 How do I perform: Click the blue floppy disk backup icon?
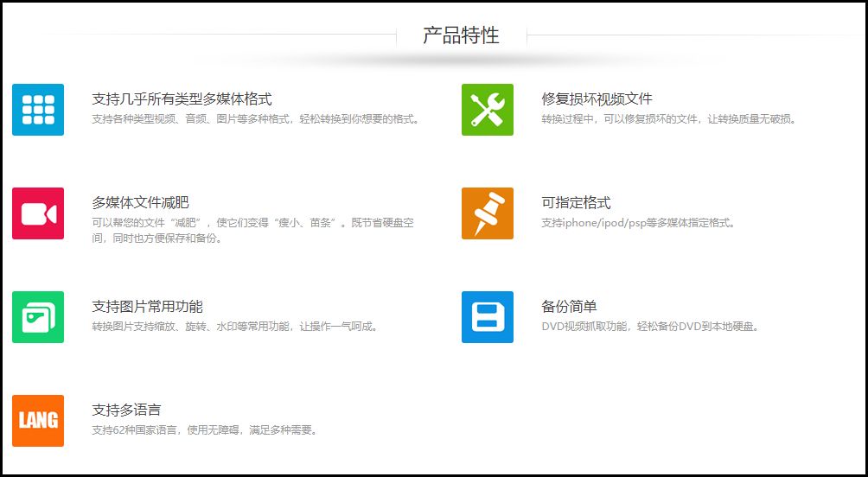[488, 317]
